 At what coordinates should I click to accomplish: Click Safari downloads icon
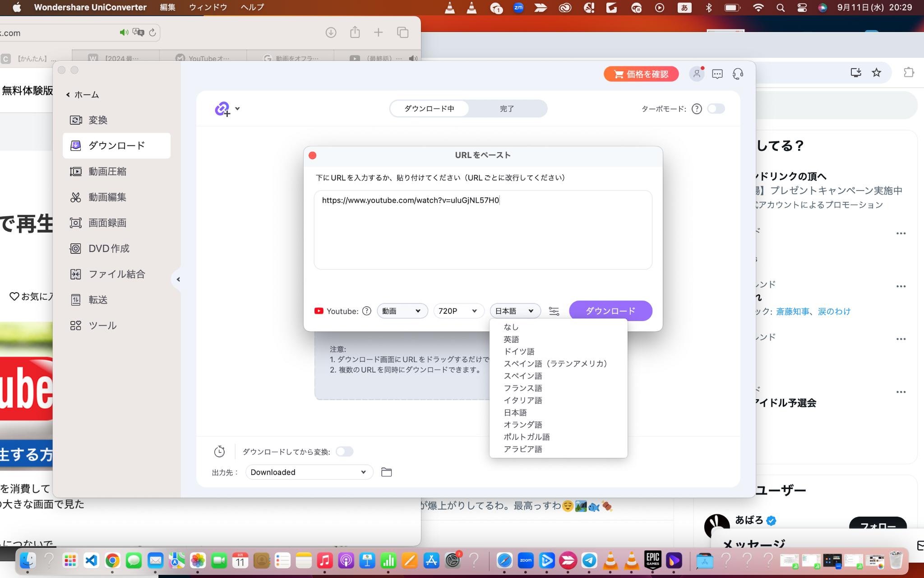tap(331, 33)
